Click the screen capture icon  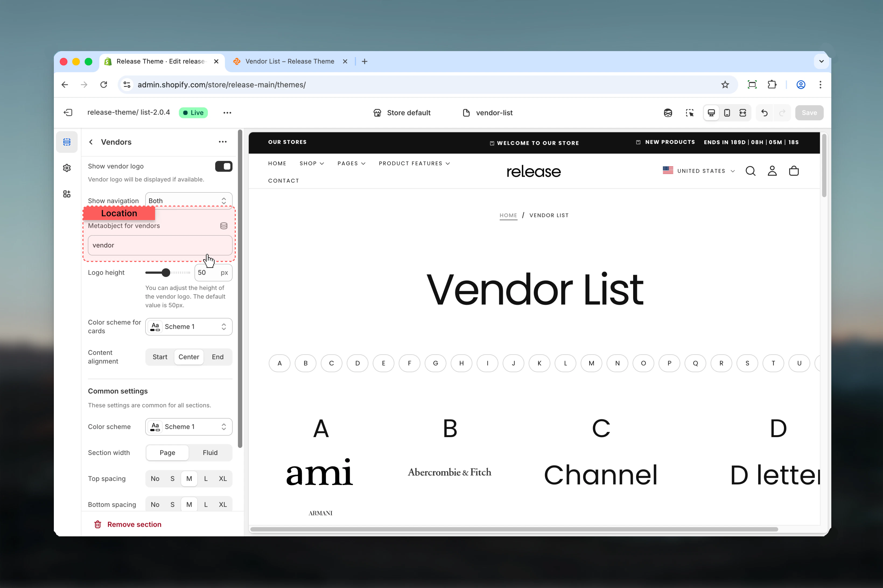pyautogui.click(x=752, y=85)
